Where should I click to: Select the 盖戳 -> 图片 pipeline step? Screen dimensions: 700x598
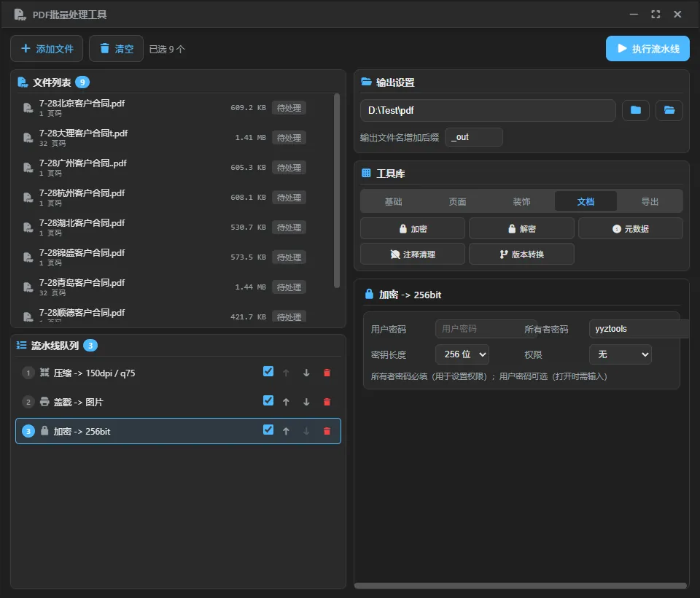pos(178,402)
